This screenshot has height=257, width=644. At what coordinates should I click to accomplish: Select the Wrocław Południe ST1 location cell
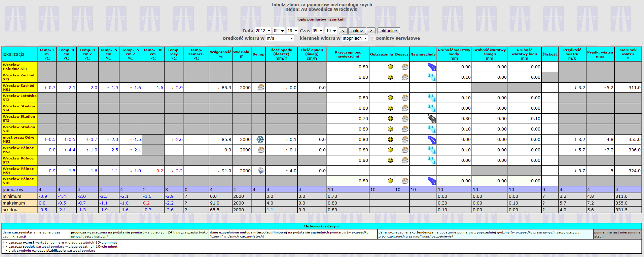pos(20,67)
